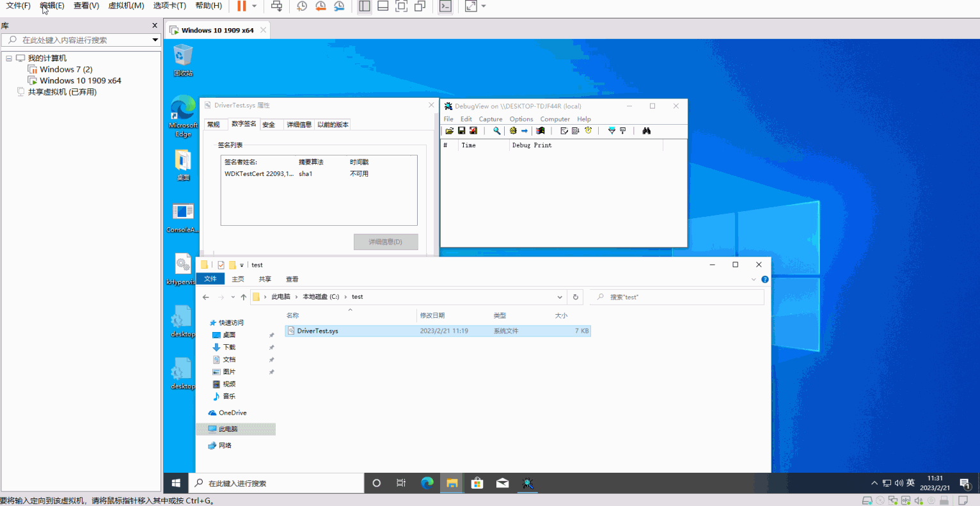Open the power options dropdown next to pause
Viewport: 980px width, 506px height.
pos(255,6)
